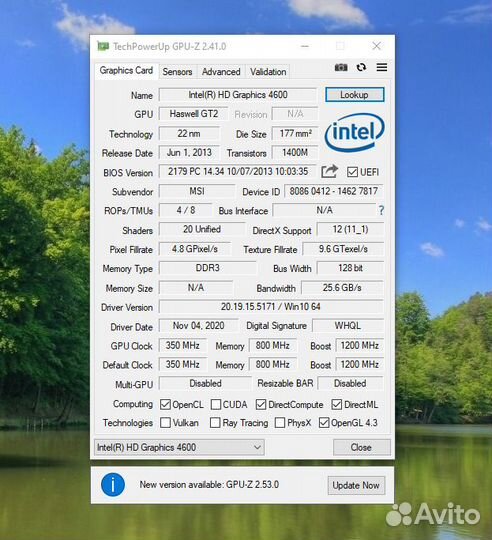Switch to the Sensors tab
The width and height of the screenshot is (492, 540).
tap(177, 72)
